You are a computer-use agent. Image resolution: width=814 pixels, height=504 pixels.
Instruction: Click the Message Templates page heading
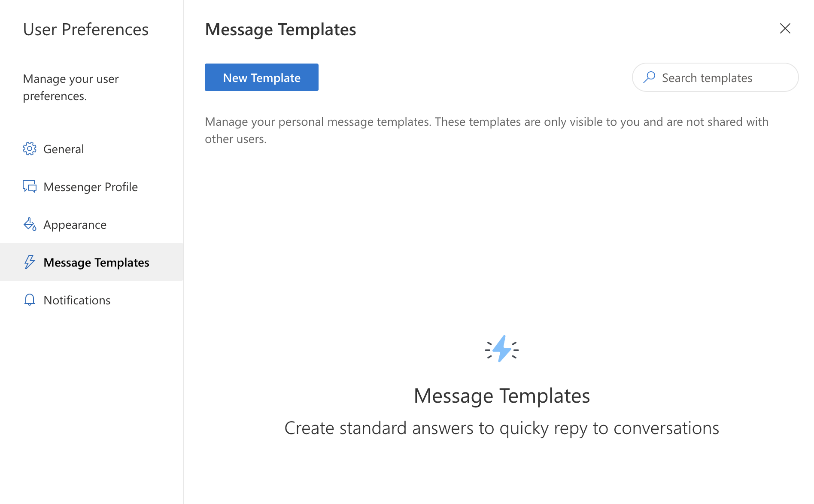point(280,29)
